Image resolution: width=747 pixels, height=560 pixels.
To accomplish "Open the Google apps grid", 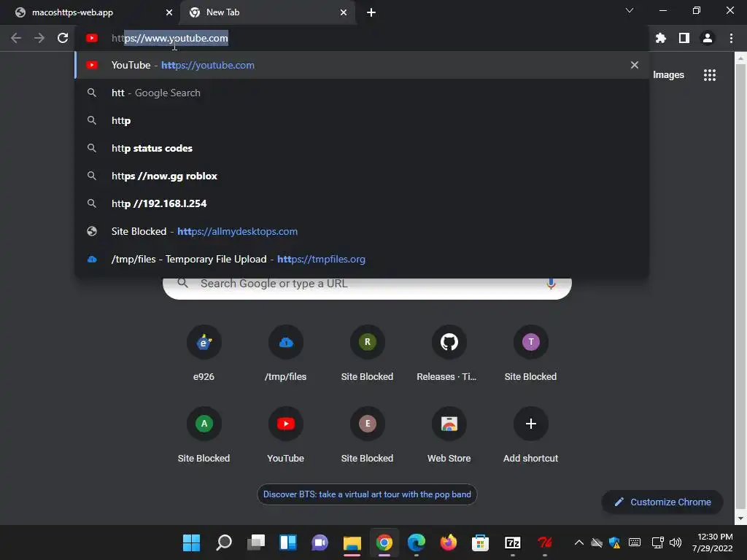I will (710, 75).
